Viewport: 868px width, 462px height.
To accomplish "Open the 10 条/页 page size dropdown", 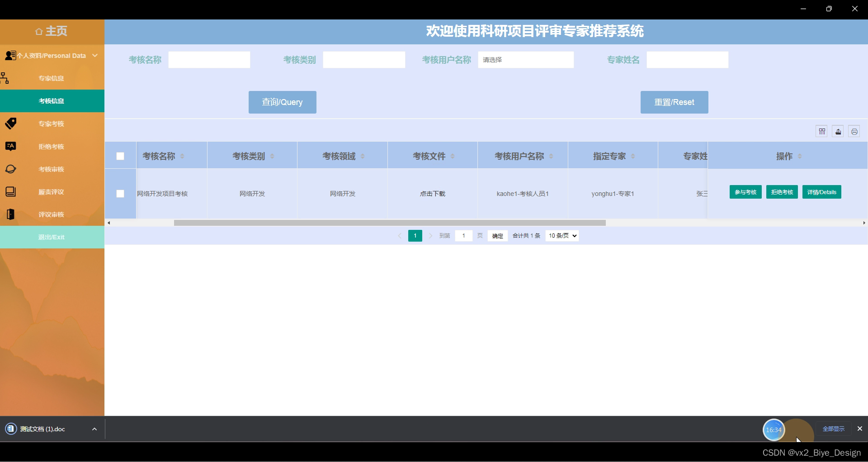I will click(x=562, y=236).
